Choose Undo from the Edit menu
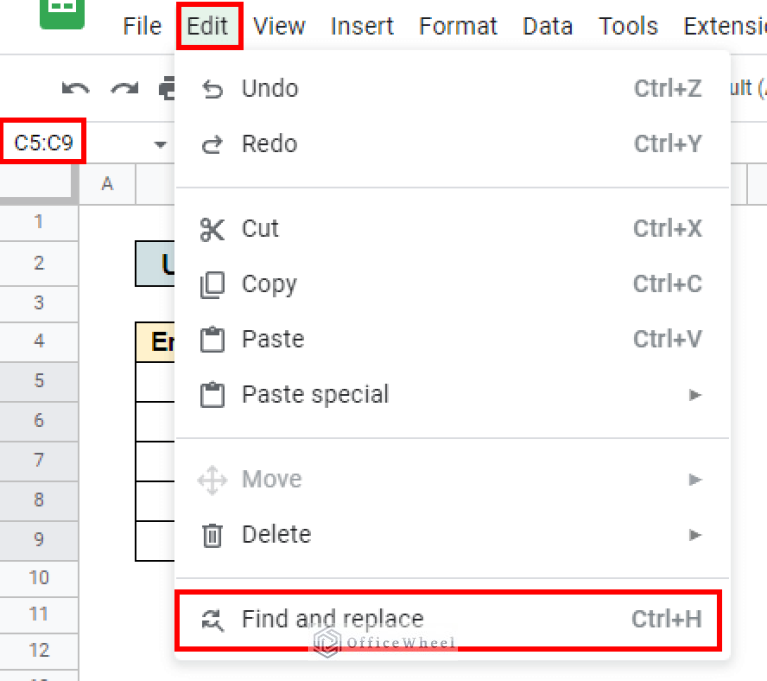This screenshot has width=767, height=681. click(x=452, y=89)
